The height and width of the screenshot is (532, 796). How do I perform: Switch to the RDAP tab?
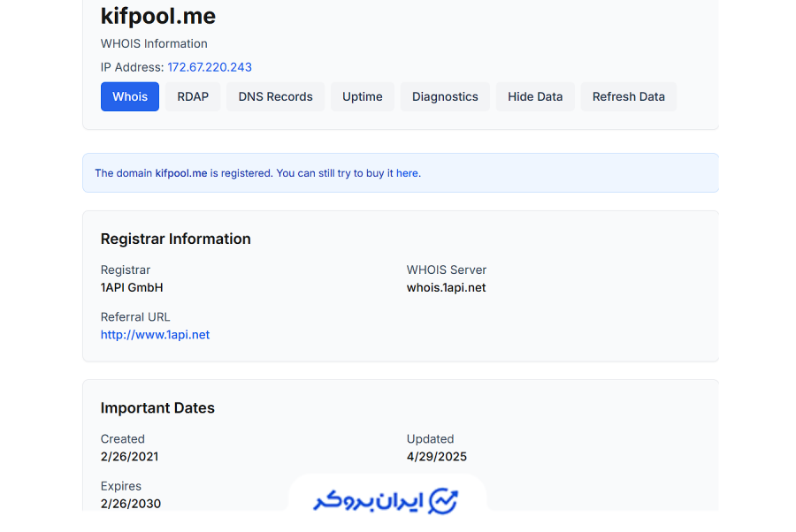click(x=193, y=96)
